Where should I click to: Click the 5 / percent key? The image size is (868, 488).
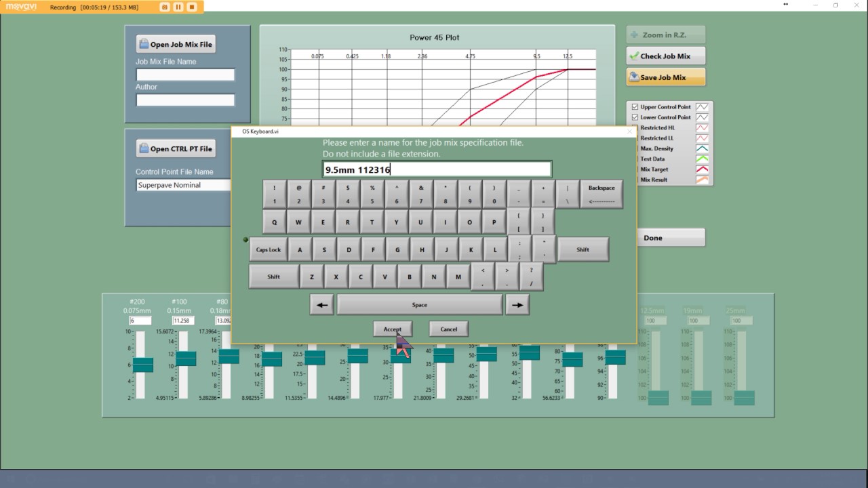pyautogui.click(x=372, y=194)
